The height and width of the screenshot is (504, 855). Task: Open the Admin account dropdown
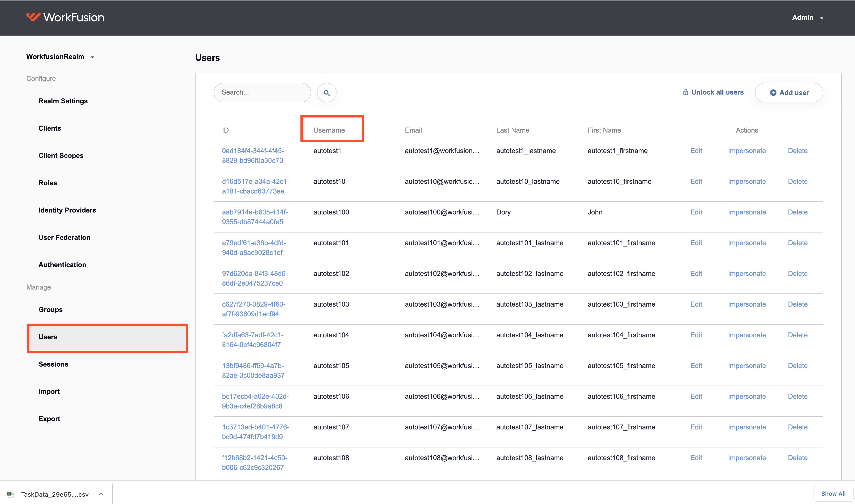point(808,18)
